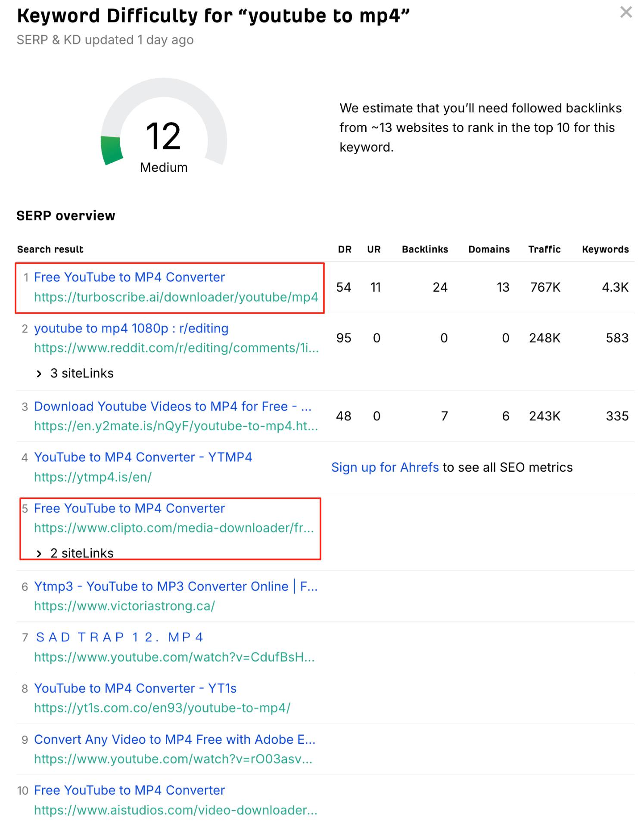Click the 4.3K keywords value
644x827 pixels.
pyautogui.click(x=615, y=287)
